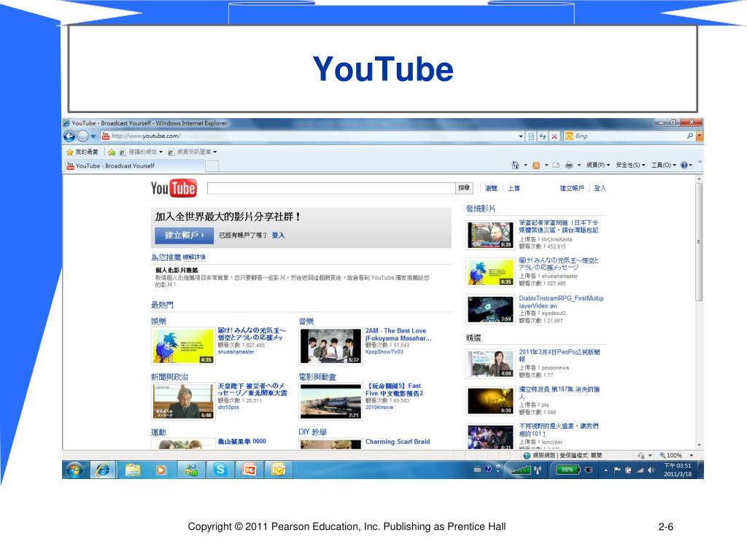Expand the Print options dropdown arrow
The width and height of the screenshot is (747, 560).
[x=578, y=166]
